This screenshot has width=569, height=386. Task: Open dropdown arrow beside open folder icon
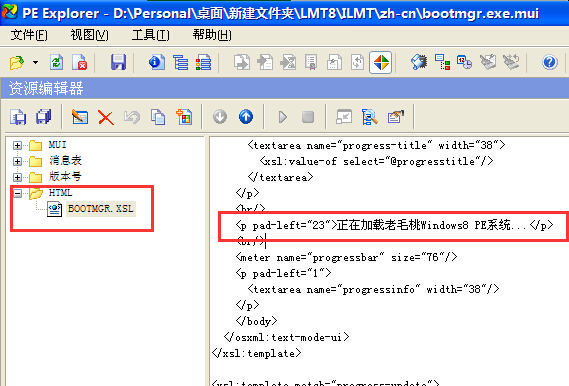click(x=35, y=62)
